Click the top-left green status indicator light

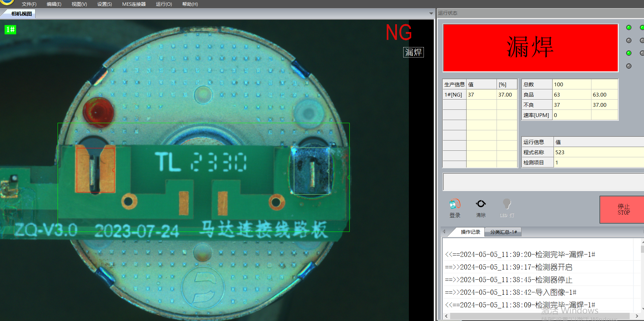[x=629, y=28]
